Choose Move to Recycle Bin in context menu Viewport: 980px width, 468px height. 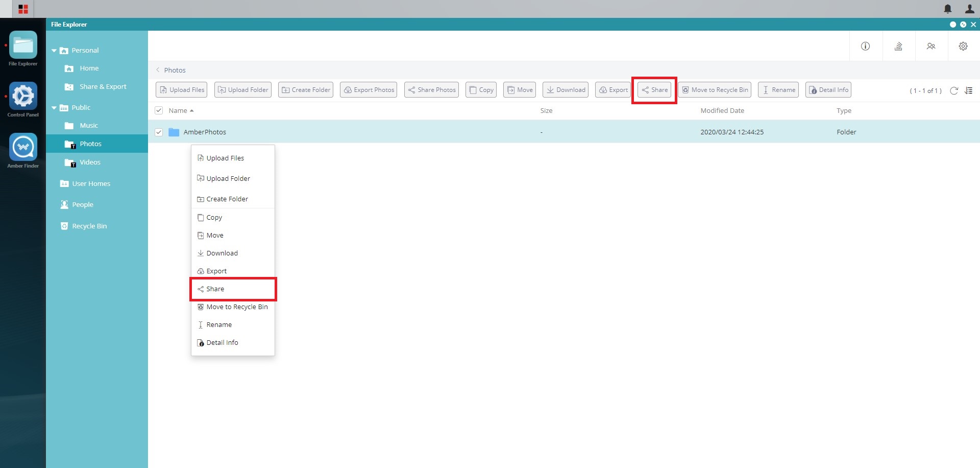(233, 307)
